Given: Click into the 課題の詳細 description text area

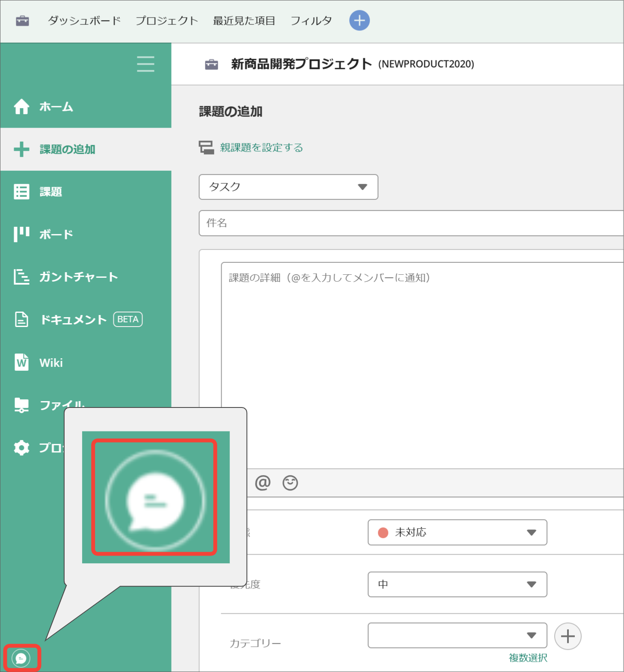Looking at the screenshot, I should [421, 364].
